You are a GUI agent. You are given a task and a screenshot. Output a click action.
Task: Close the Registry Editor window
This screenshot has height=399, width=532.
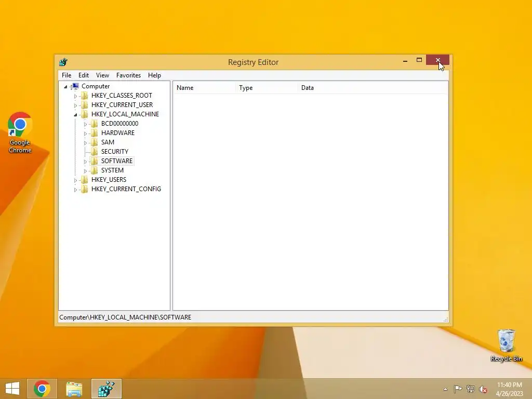pos(437,60)
